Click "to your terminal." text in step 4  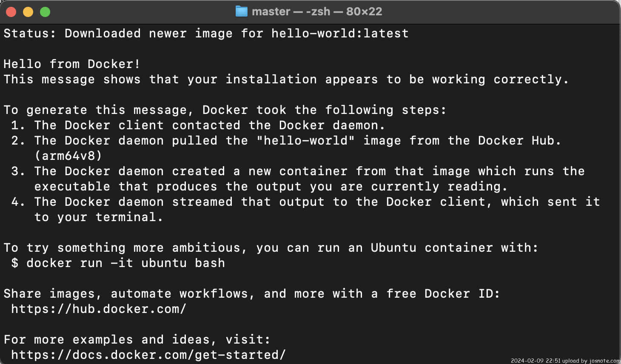click(99, 217)
